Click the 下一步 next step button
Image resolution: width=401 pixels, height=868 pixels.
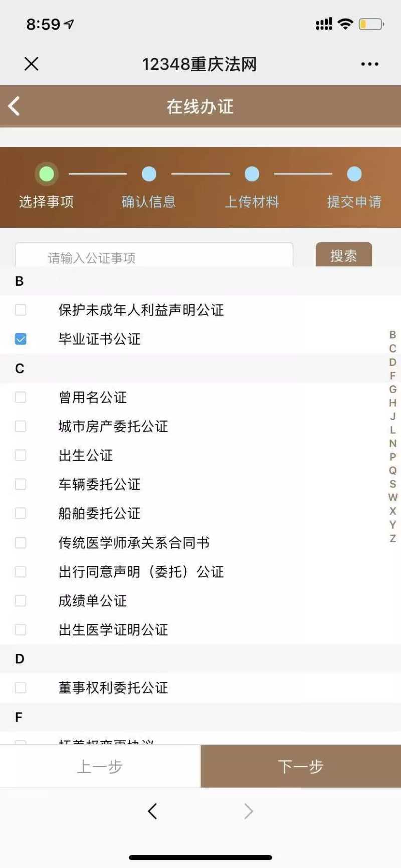tap(301, 766)
